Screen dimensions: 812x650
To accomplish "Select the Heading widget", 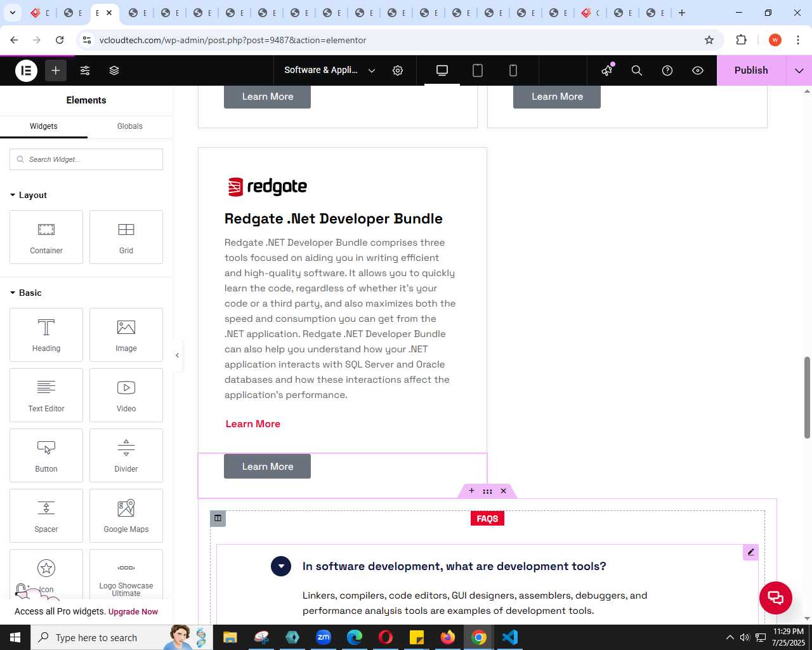I will [46, 335].
